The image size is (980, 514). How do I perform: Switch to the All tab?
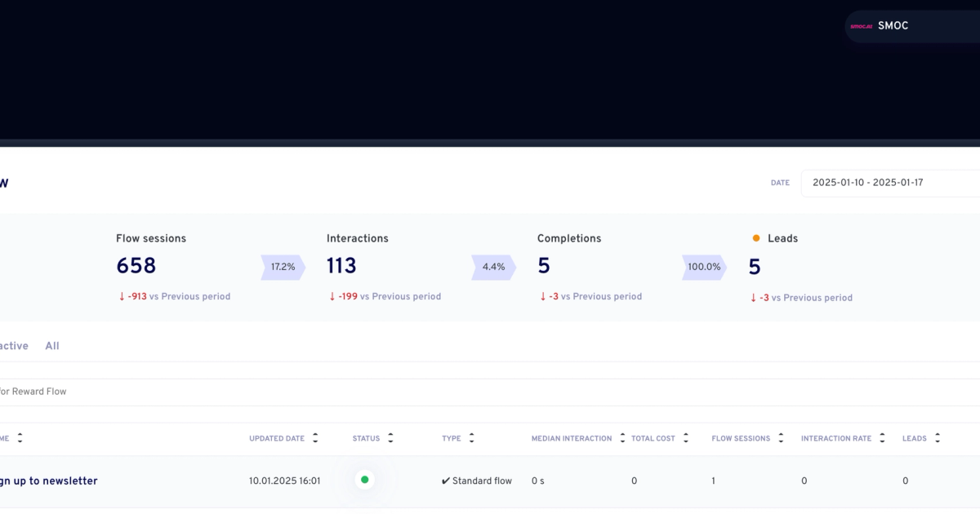tap(51, 345)
